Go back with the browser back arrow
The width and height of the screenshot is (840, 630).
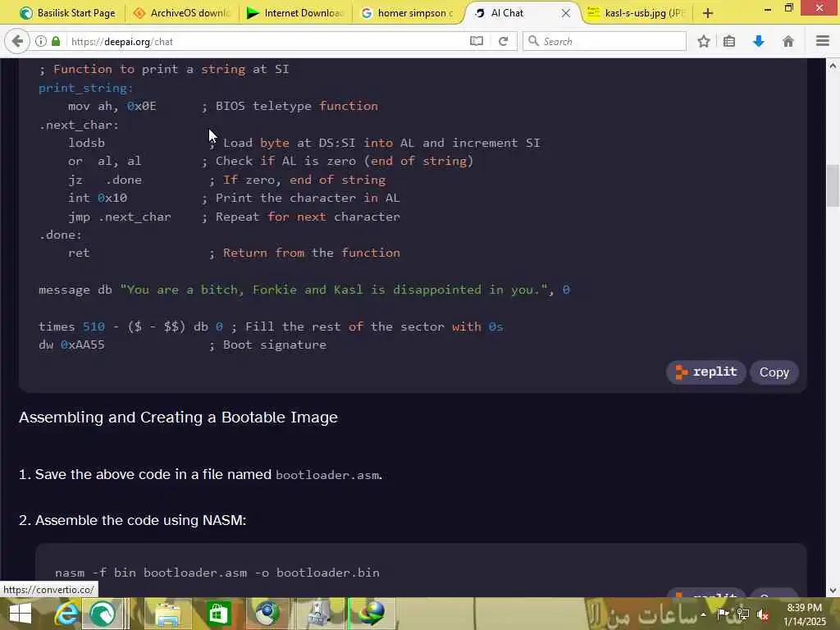point(17,41)
